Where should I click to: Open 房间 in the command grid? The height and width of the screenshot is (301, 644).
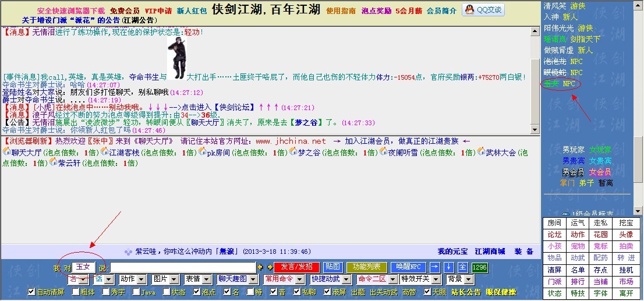point(554,223)
